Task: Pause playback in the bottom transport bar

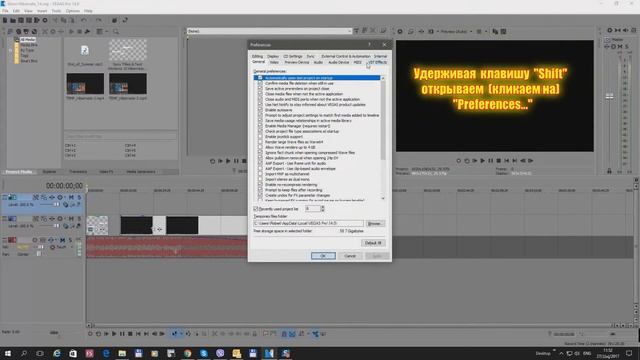Action: [x=122, y=334]
